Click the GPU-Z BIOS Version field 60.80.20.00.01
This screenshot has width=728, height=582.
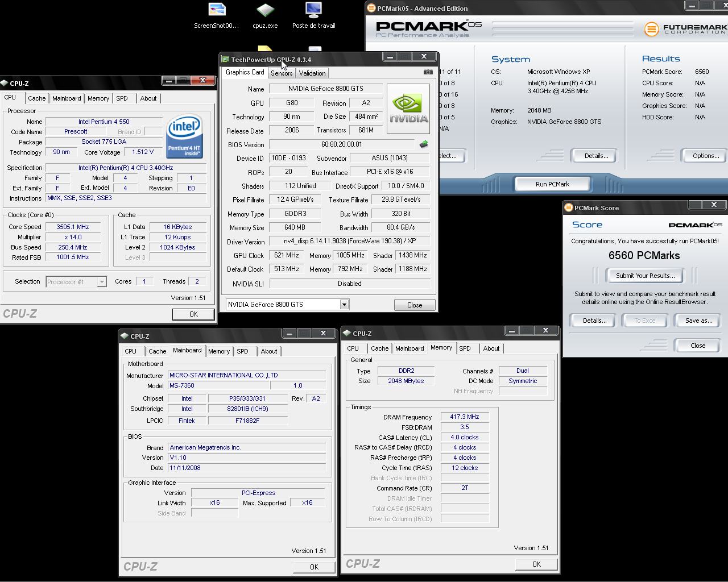pyautogui.click(x=342, y=144)
